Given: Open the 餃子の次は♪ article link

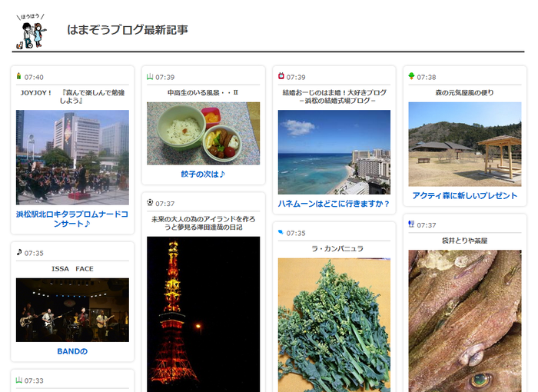Looking at the screenshot, I should point(203,174).
